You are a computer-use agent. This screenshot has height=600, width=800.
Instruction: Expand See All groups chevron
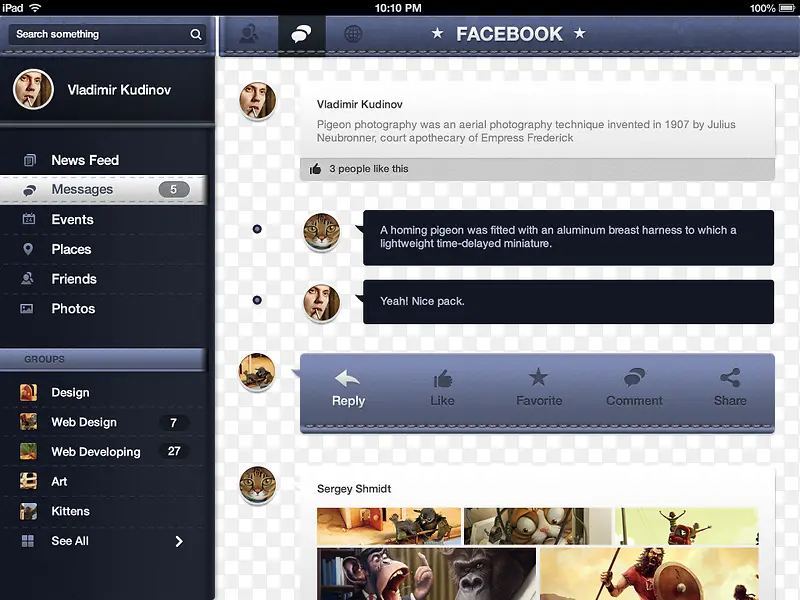pyautogui.click(x=179, y=541)
